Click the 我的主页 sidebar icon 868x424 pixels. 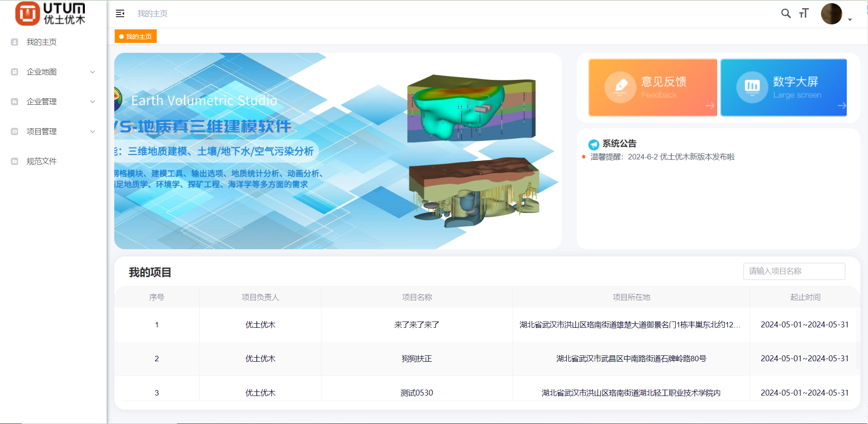(x=14, y=42)
